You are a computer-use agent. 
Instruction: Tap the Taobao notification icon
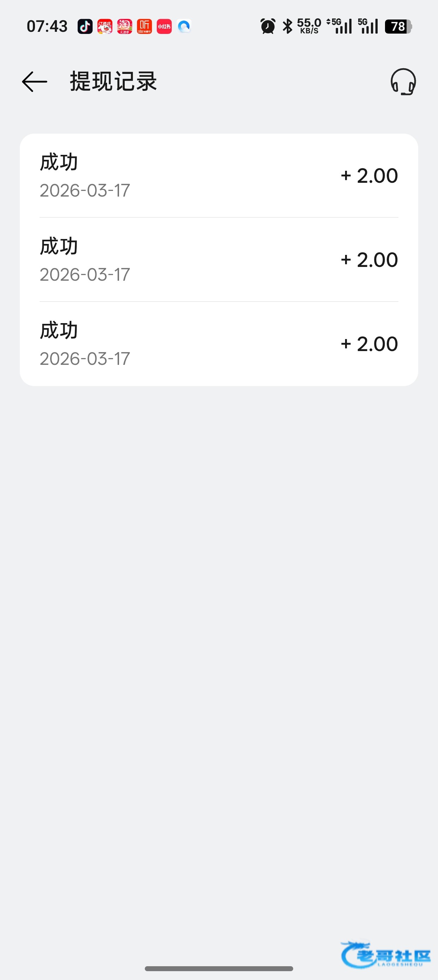point(124,27)
